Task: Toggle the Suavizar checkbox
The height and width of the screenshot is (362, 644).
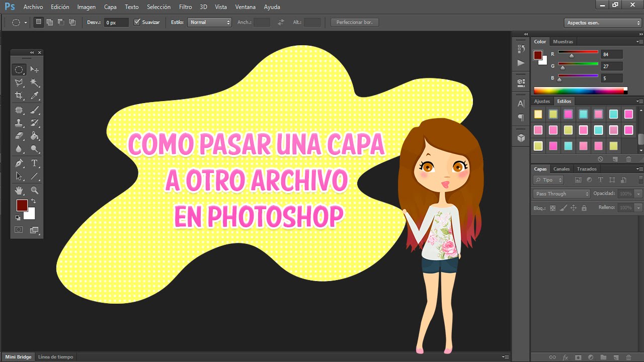Action: coord(137,22)
